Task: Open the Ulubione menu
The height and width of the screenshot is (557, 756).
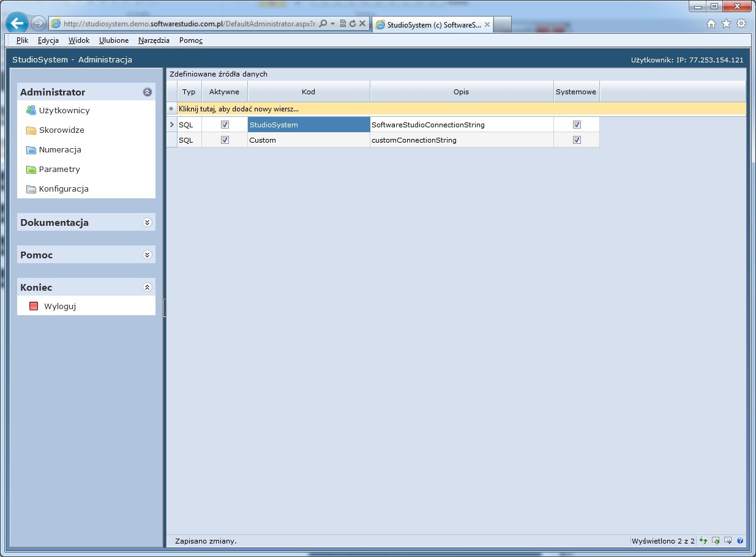Action: pos(114,40)
